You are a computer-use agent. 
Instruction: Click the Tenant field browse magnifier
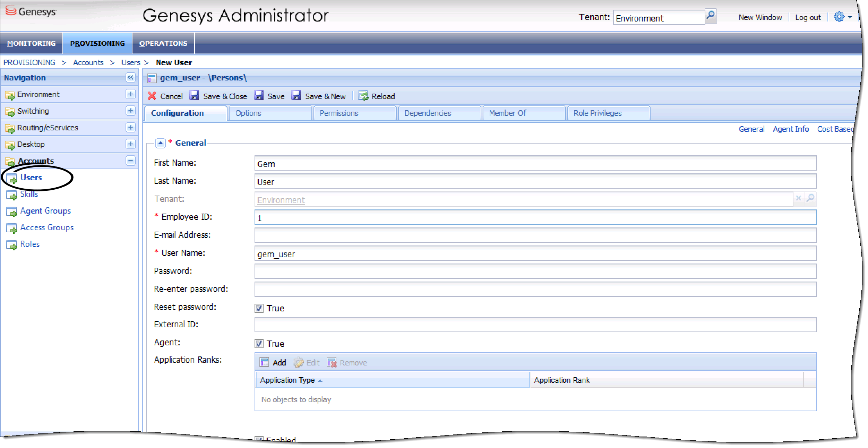pyautogui.click(x=810, y=198)
